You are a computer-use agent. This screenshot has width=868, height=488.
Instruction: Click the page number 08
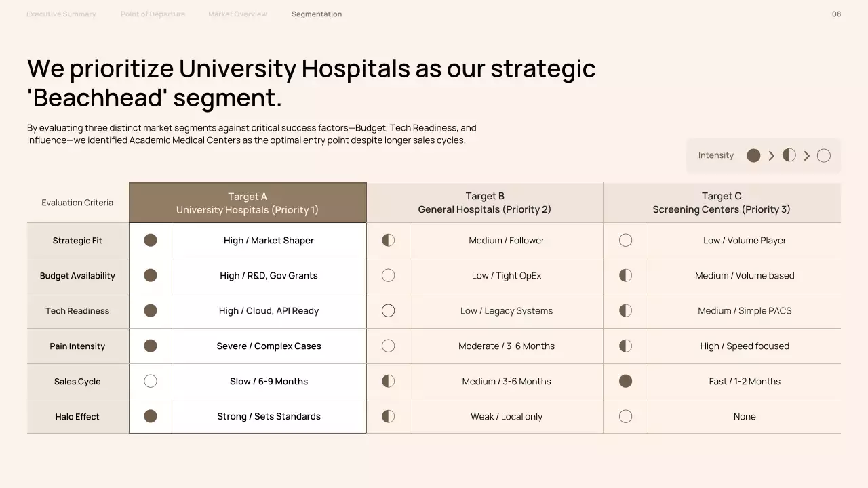tap(836, 14)
